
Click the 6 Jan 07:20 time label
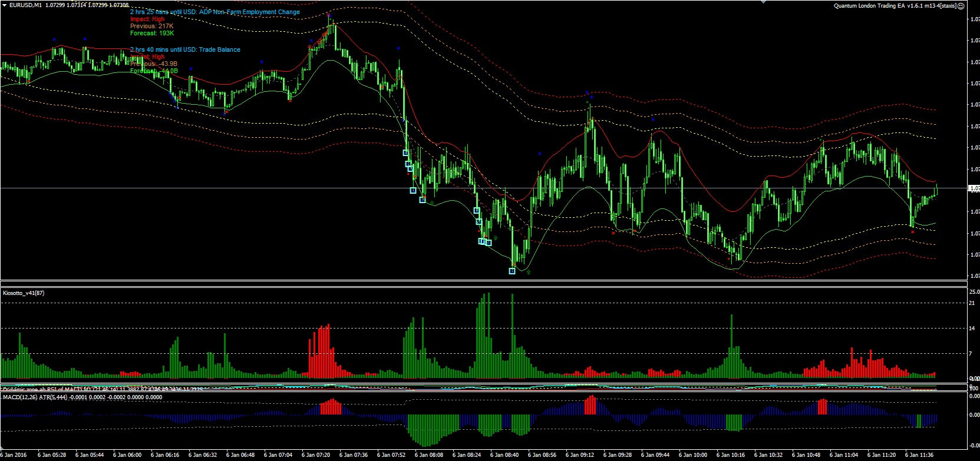click(316, 455)
